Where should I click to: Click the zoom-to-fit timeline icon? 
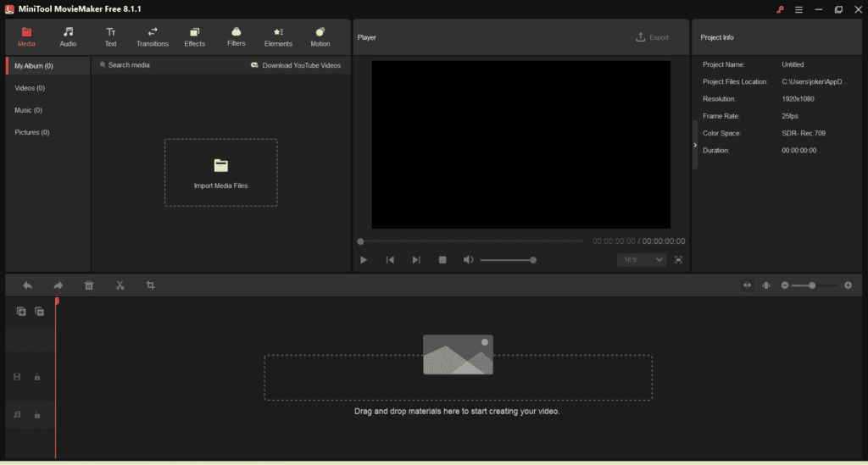pos(747,285)
